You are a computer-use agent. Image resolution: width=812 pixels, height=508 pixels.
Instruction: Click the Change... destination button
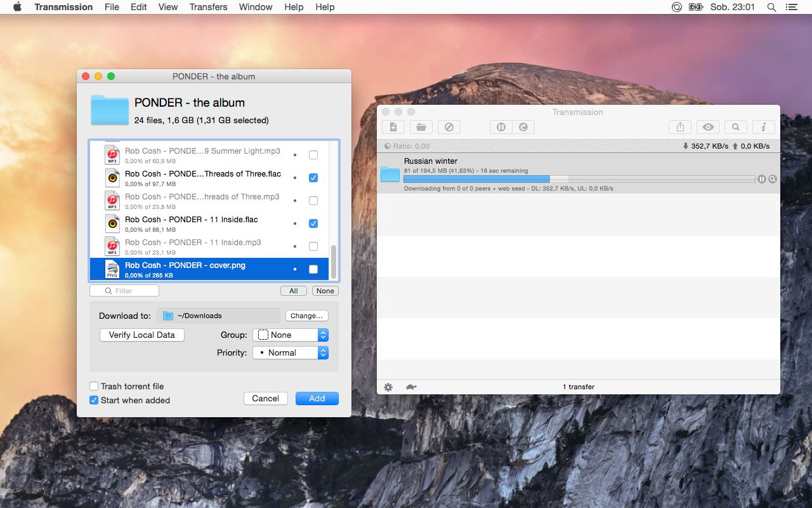pos(307,316)
